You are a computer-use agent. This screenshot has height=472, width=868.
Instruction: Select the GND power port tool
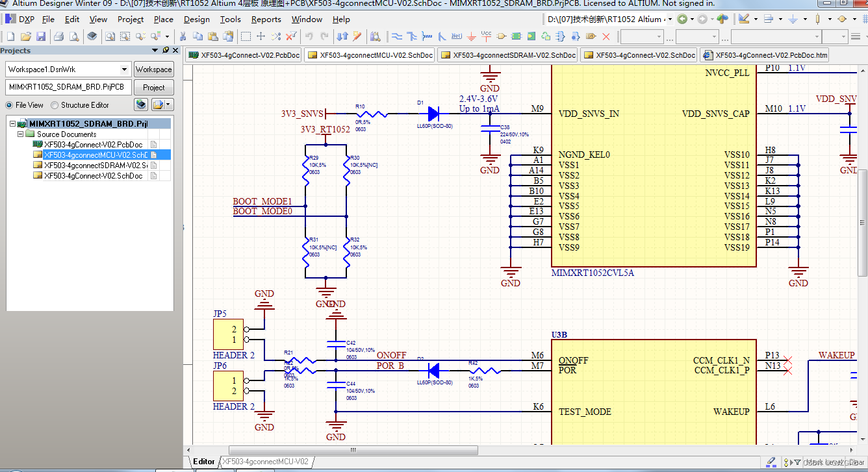471,36
